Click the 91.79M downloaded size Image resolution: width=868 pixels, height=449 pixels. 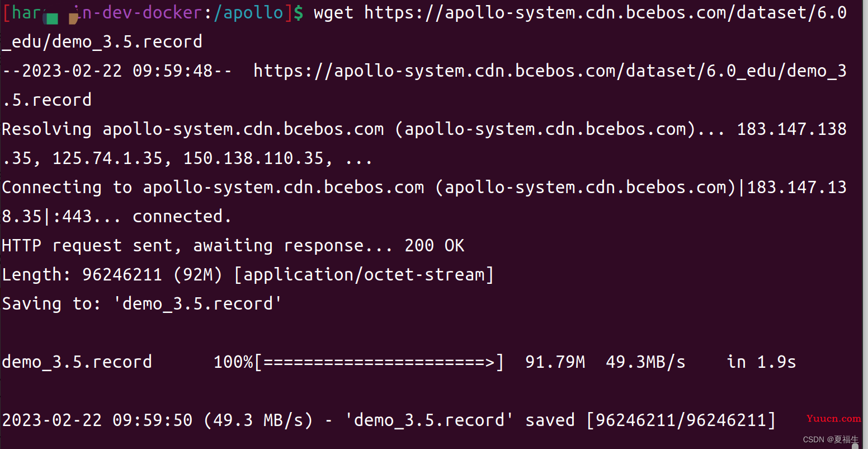click(555, 362)
